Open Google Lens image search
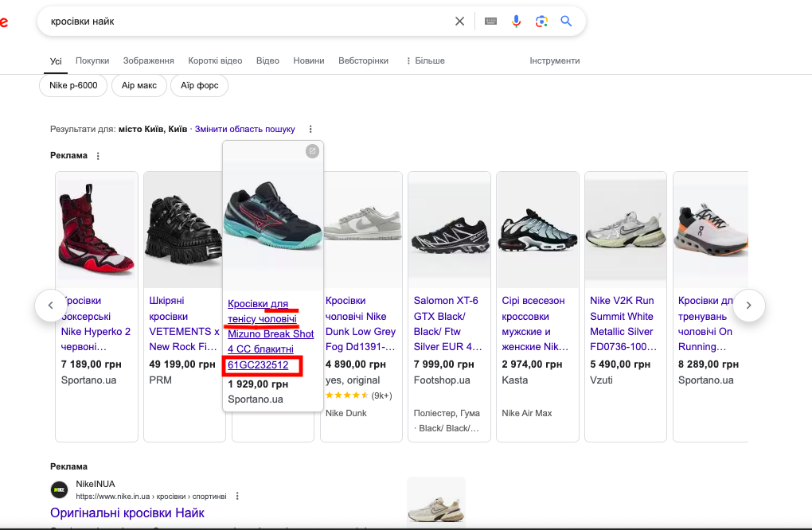Viewport: 812px width, 530px height. (541, 21)
